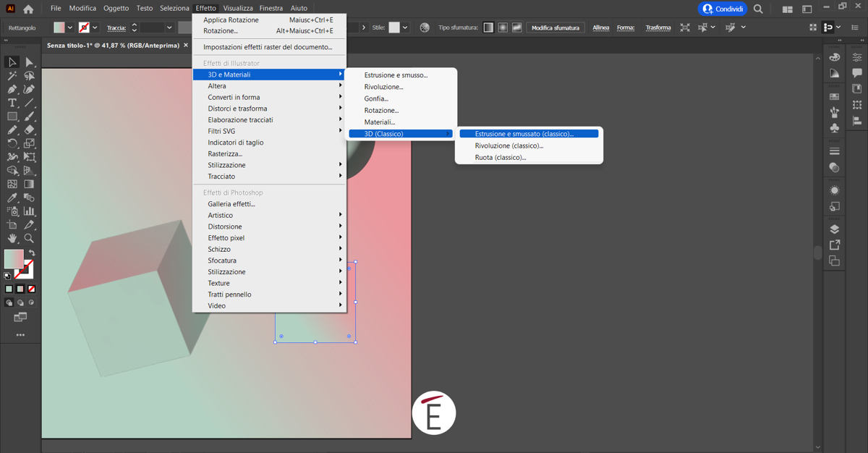Click the gradient fill swatch in toolbar
The image size is (868, 453).
[14, 258]
